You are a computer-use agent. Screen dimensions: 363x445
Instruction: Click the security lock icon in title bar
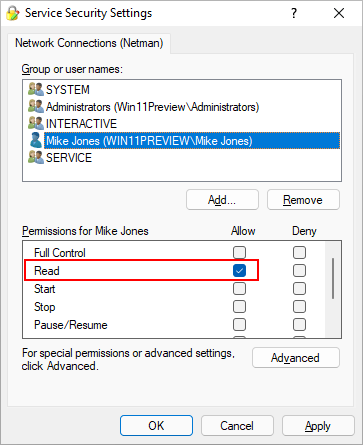(13, 13)
